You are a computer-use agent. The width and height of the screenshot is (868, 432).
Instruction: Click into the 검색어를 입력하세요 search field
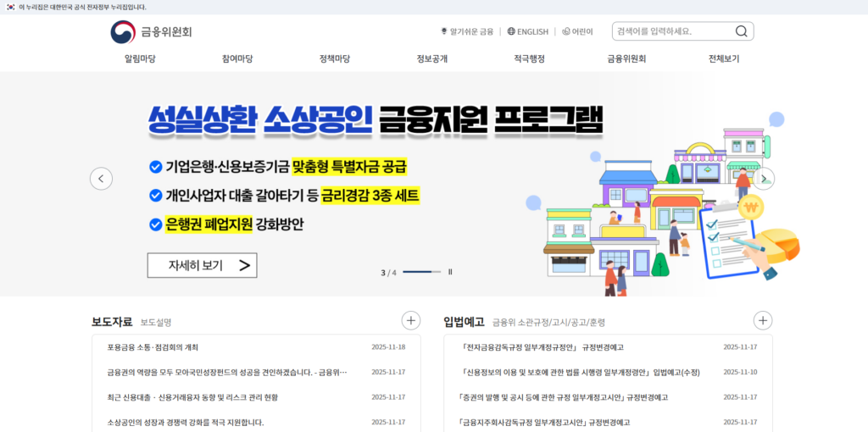point(670,31)
